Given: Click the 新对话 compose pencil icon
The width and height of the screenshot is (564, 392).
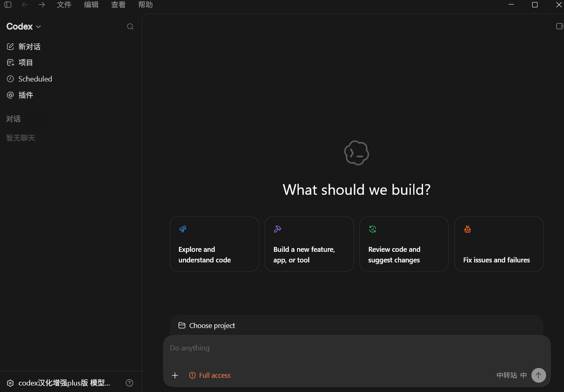Looking at the screenshot, I should (x=11, y=47).
